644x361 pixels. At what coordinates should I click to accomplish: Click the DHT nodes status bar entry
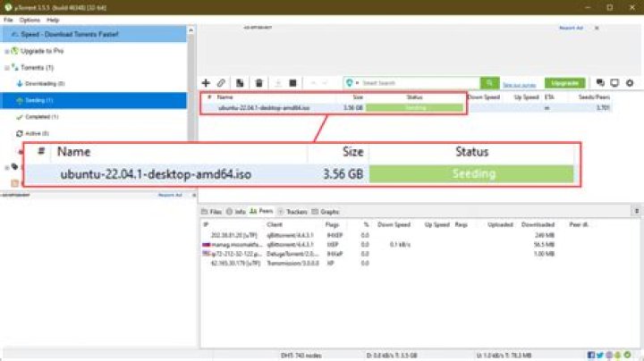pyautogui.click(x=301, y=356)
